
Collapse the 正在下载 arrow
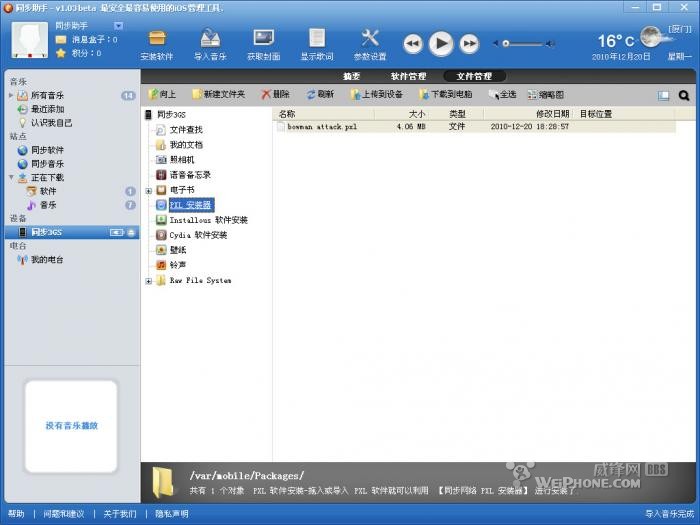point(11,177)
